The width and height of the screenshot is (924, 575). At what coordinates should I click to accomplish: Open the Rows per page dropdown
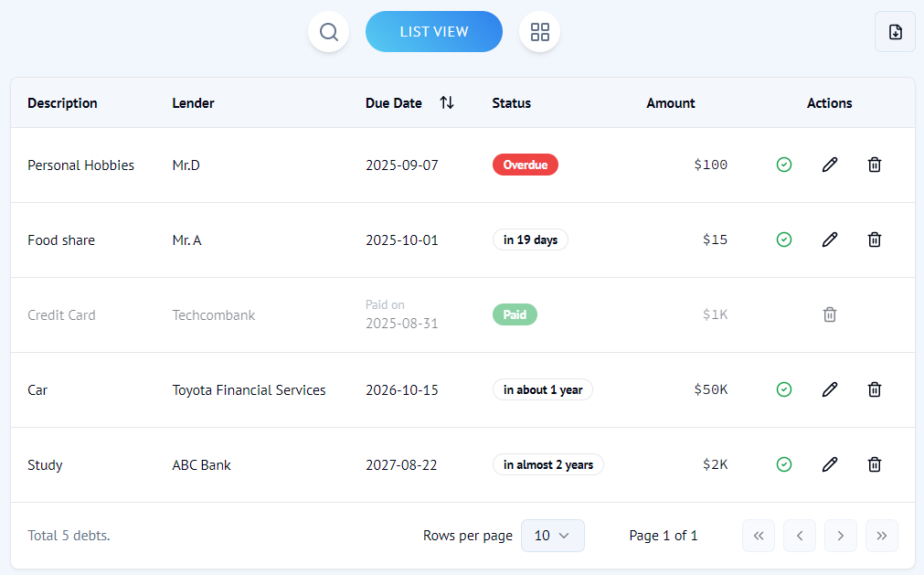pos(552,536)
